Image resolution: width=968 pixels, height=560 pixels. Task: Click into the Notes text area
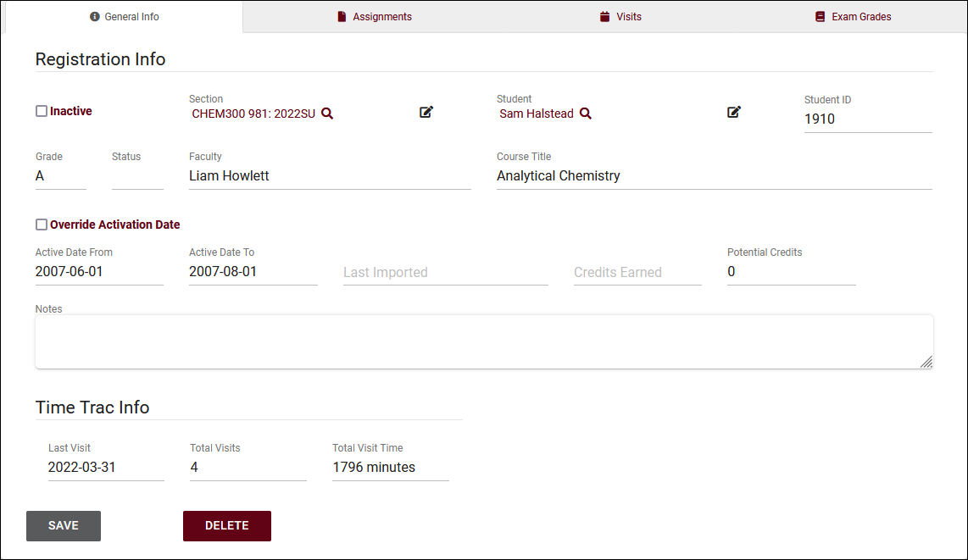483,341
